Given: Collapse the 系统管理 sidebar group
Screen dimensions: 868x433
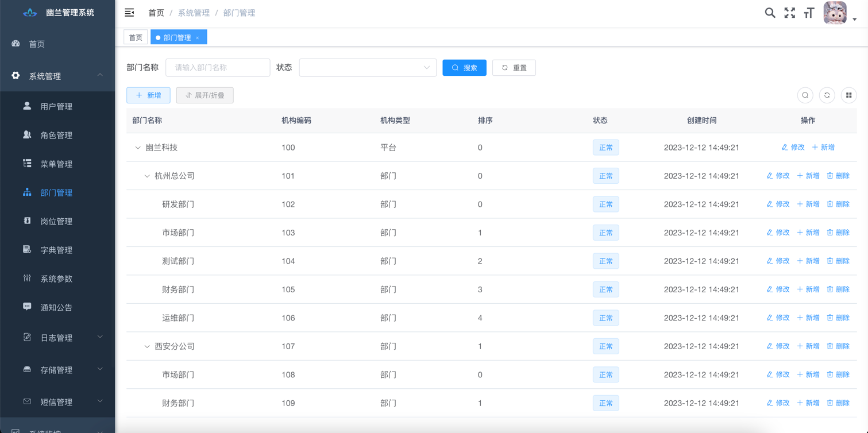Looking at the screenshot, I should tap(57, 76).
